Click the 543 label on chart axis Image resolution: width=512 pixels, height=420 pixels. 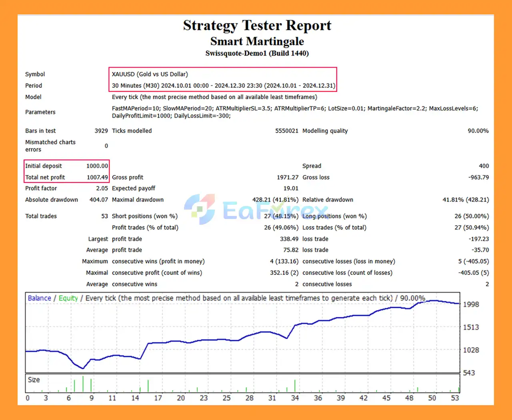(469, 373)
